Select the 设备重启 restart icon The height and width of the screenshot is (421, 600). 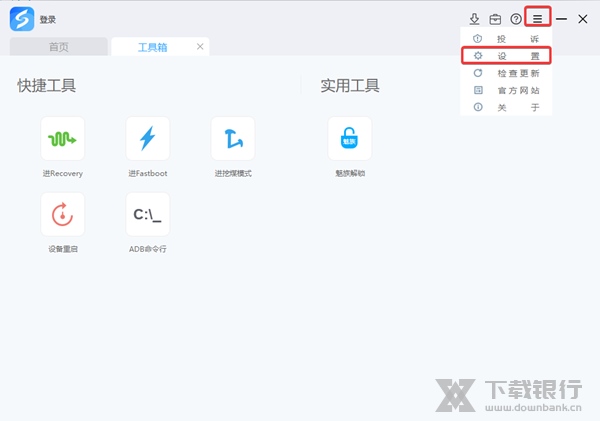[x=62, y=214]
